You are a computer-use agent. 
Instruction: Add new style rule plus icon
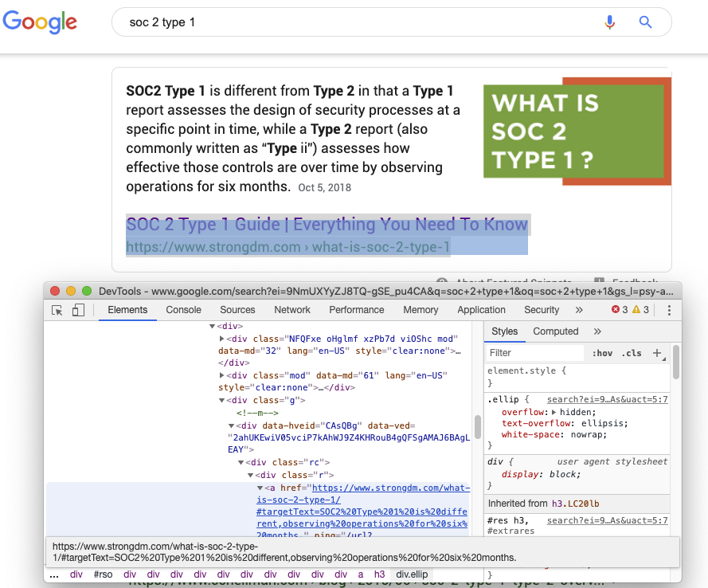[x=658, y=353]
